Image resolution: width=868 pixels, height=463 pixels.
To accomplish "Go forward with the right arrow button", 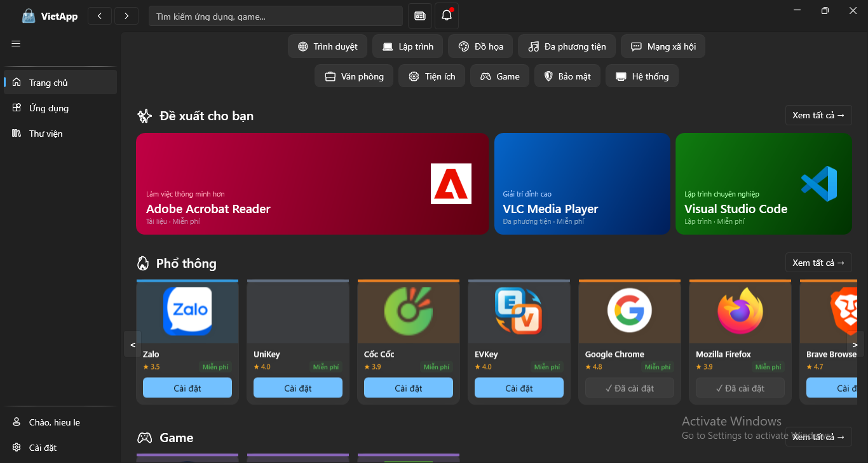I will [x=126, y=16].
